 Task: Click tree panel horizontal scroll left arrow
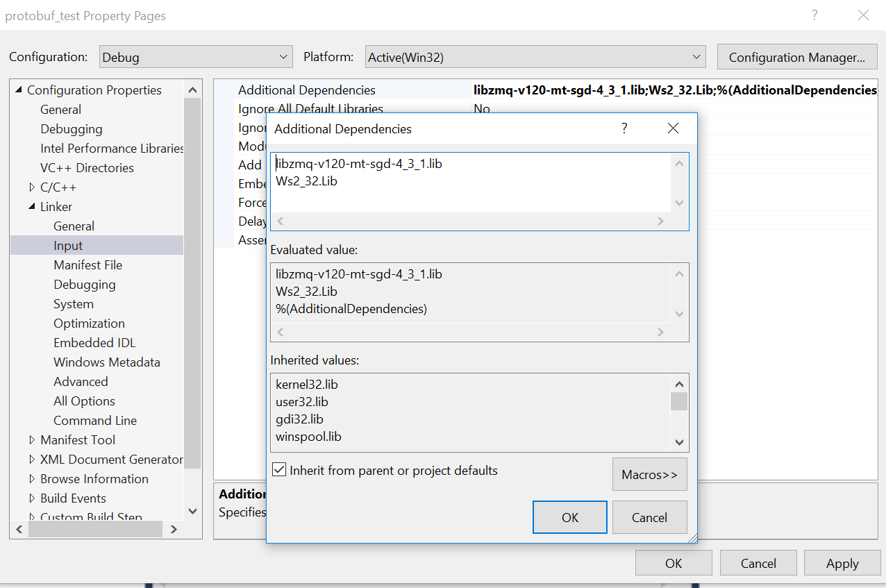click(x=19, y=529)
